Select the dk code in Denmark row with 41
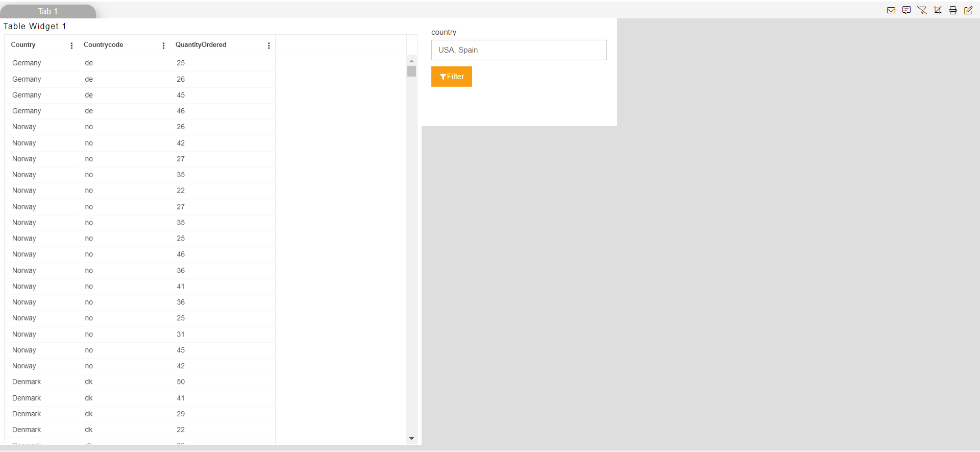Viewport: 980px width, 452px height. (89, 398)
